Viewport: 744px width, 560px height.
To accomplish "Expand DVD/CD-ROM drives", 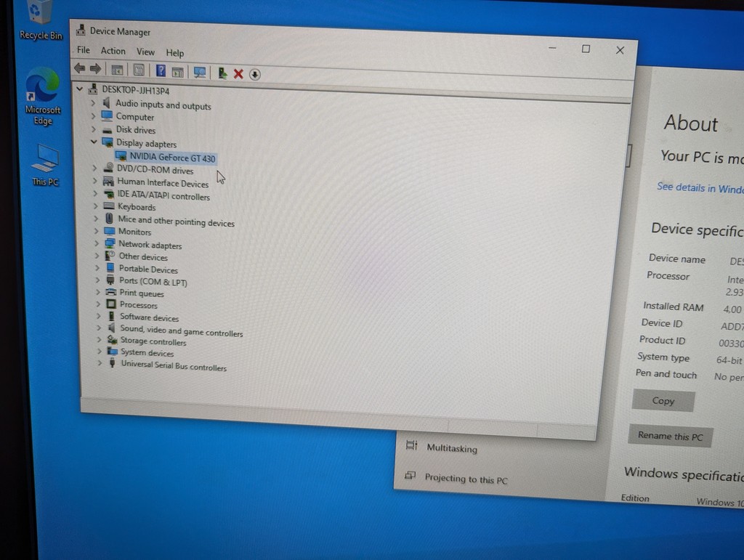I will [x=94, y=168].
